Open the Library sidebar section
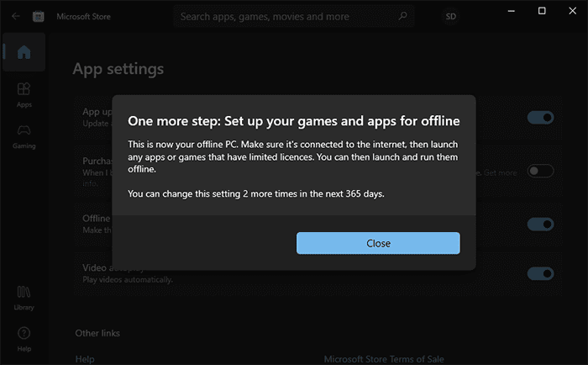This screenshot has width=588, height=365. click(24, 299)
